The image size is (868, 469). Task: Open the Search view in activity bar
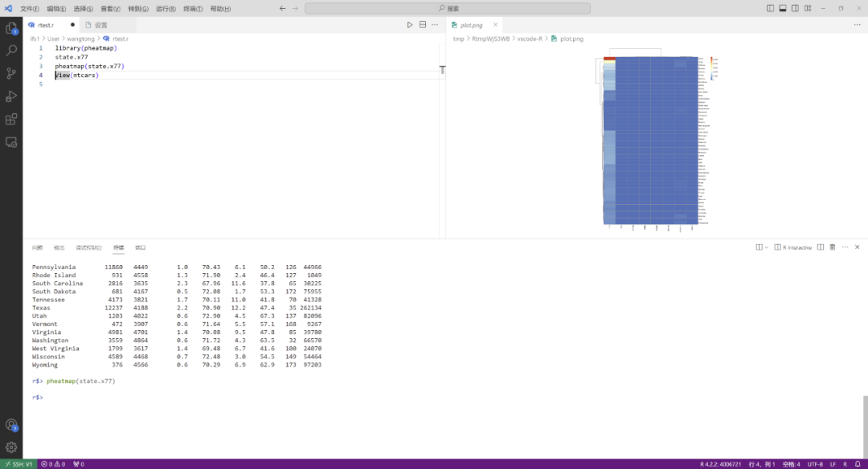click(x=11, y=51)
